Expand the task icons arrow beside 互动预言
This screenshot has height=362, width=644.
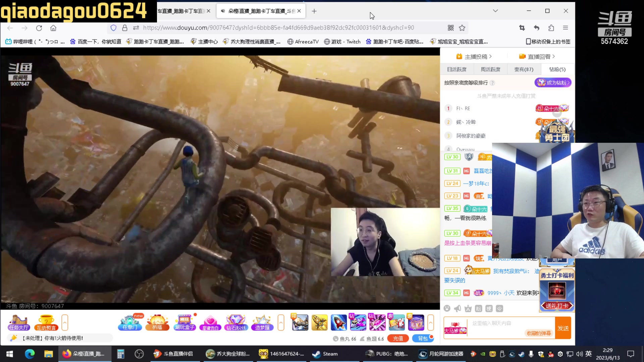pos(65,323)
